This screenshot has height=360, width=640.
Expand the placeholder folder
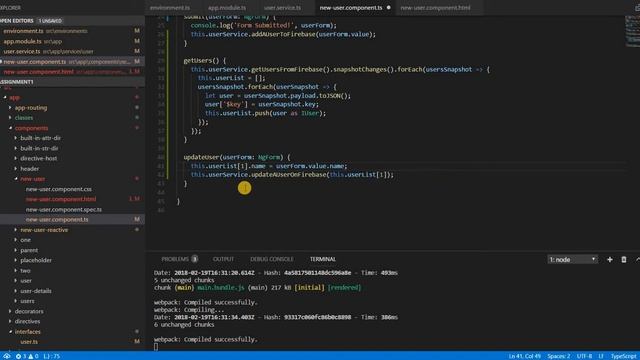pyautogui.click(x=36, y=260)
